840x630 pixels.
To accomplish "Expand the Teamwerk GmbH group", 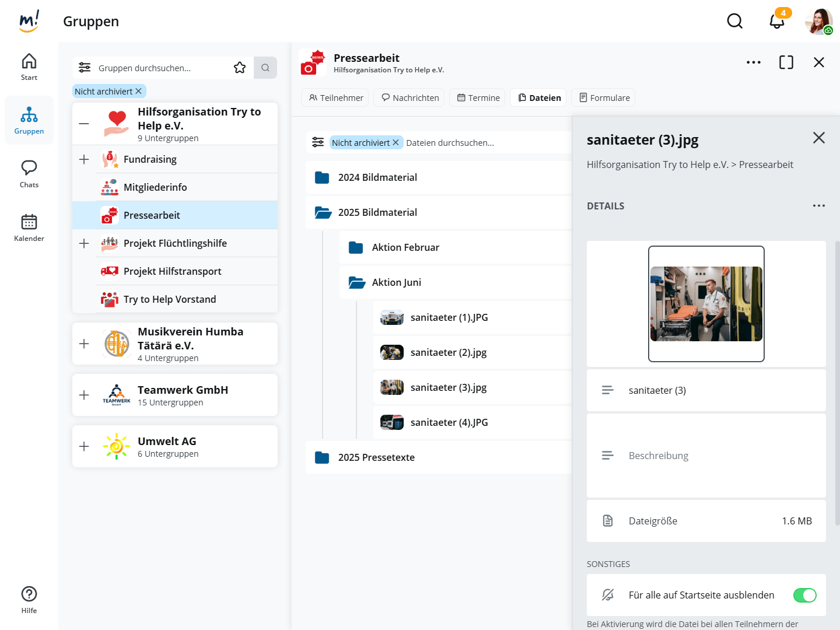I will 84,395.
